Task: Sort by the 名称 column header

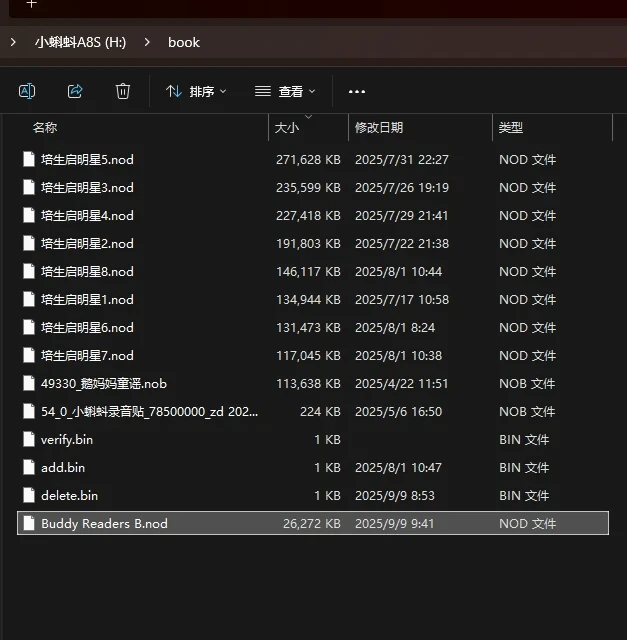Action: tap(45, 128)
